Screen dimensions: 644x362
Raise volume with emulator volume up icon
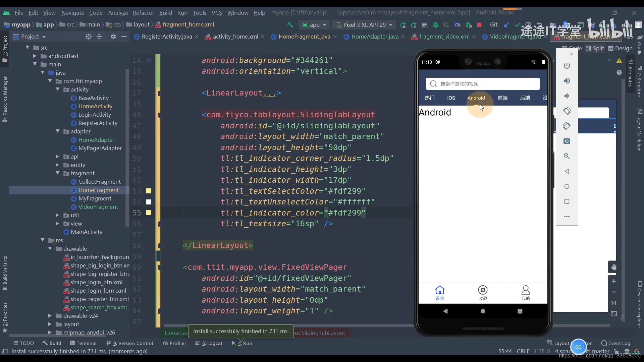[x=567, y=81]
